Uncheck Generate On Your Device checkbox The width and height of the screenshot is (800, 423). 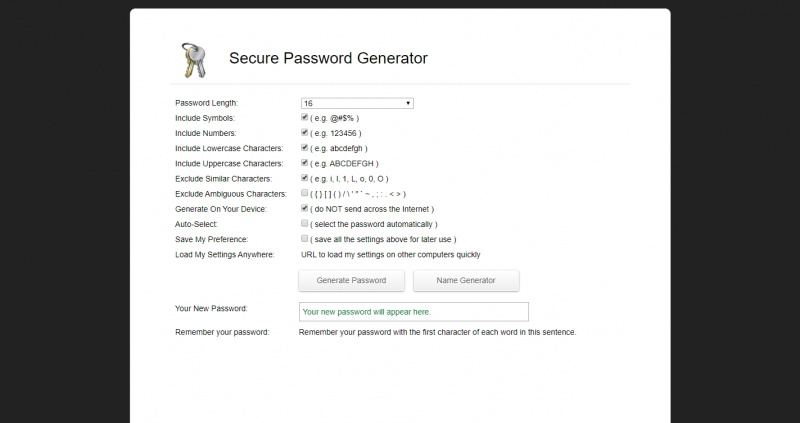(x=304, y=208)
